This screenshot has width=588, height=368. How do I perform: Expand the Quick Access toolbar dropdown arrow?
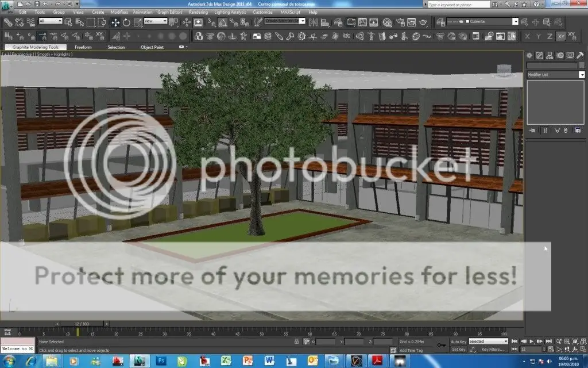coord(78,4)
